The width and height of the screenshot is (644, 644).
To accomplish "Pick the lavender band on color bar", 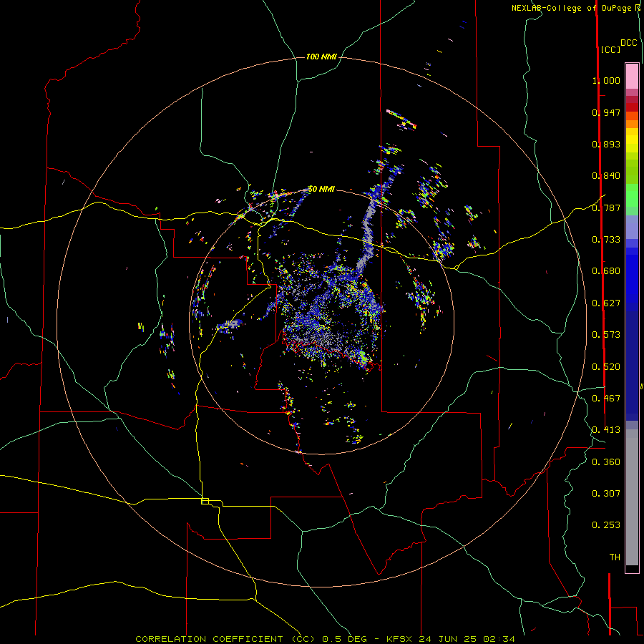I will point(632,227).
